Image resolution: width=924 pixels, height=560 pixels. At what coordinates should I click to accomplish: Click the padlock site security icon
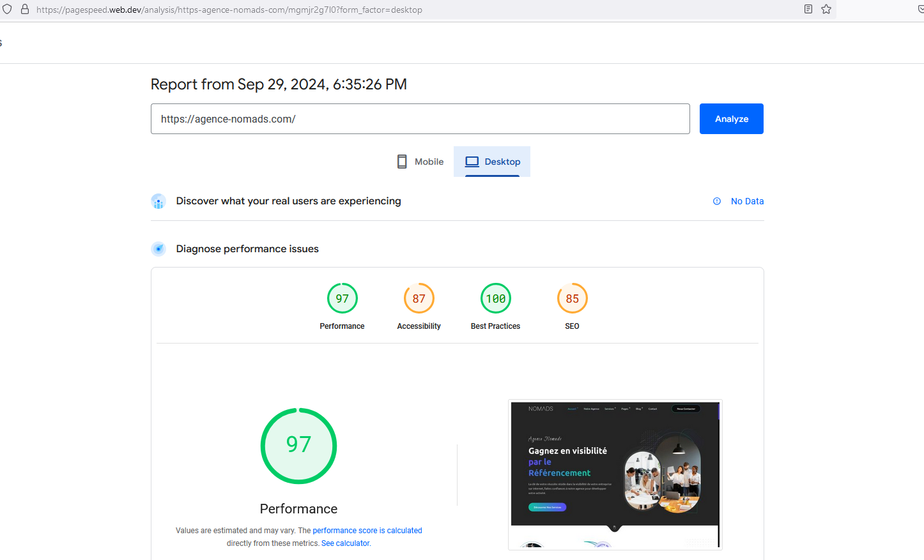click(x=25, y=10)
